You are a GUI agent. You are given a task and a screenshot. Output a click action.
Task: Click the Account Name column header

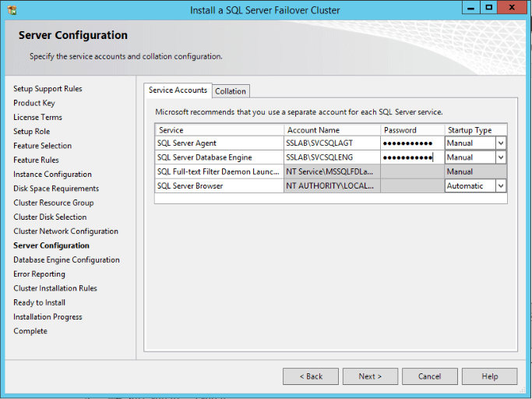click(332, 130)
